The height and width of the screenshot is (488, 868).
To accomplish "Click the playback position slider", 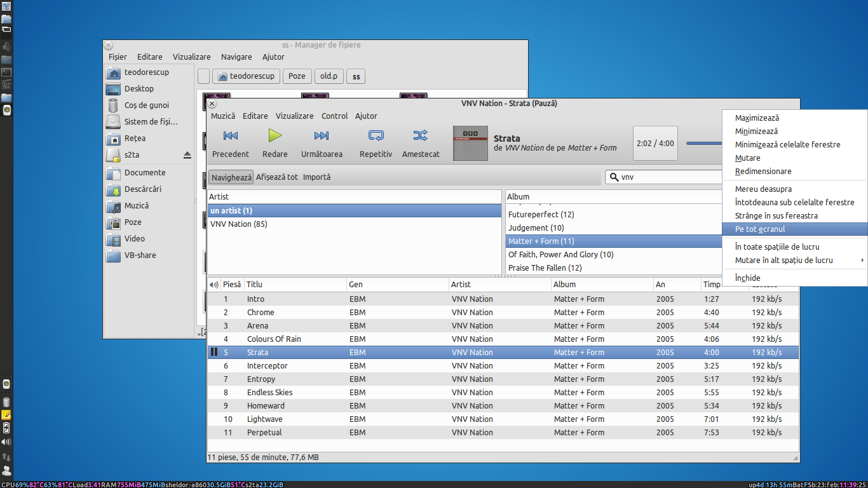I will coord(703,144).
